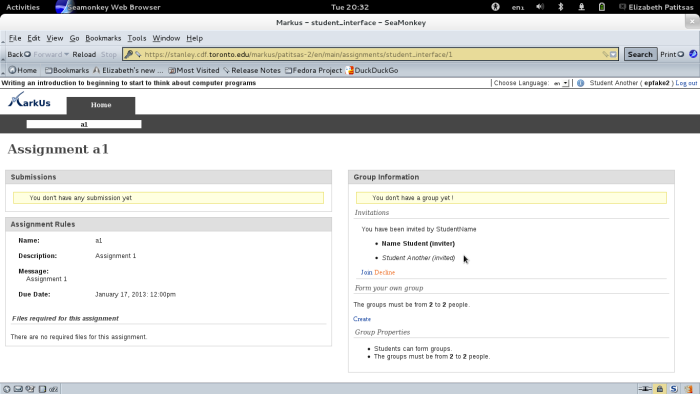Expand the URL bar history dropdown
This screenshot has width=700, height=394.
[x=613, y=54]
